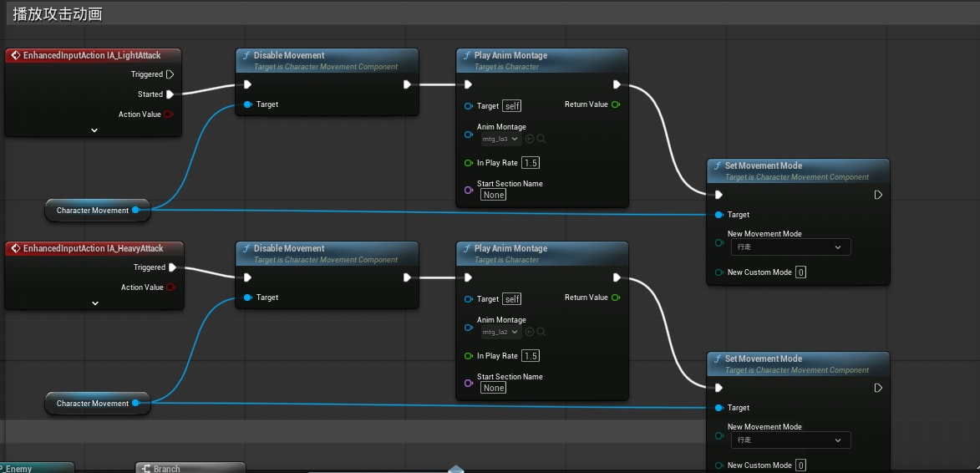Screen dimensions: 980x473
Task: Open the New Movement Mode dropdown on the upper Set Movement Mode node
Action: [790, 247]
